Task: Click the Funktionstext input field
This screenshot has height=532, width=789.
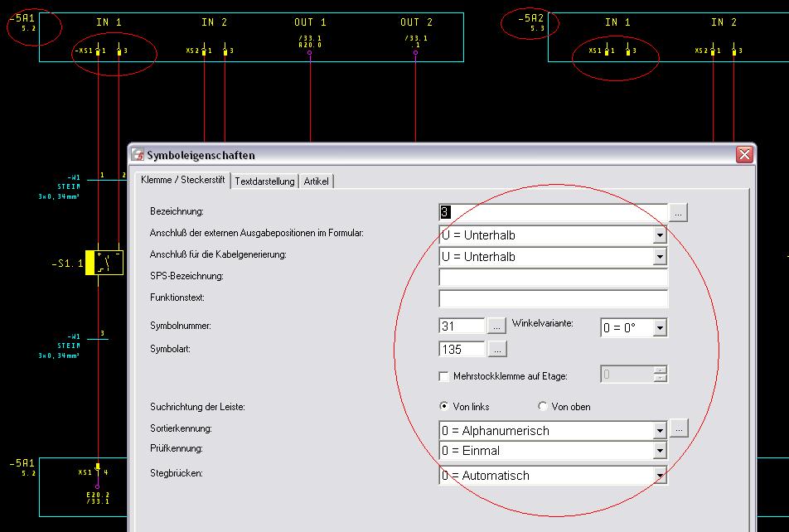Action: click(x=553, y=298)
